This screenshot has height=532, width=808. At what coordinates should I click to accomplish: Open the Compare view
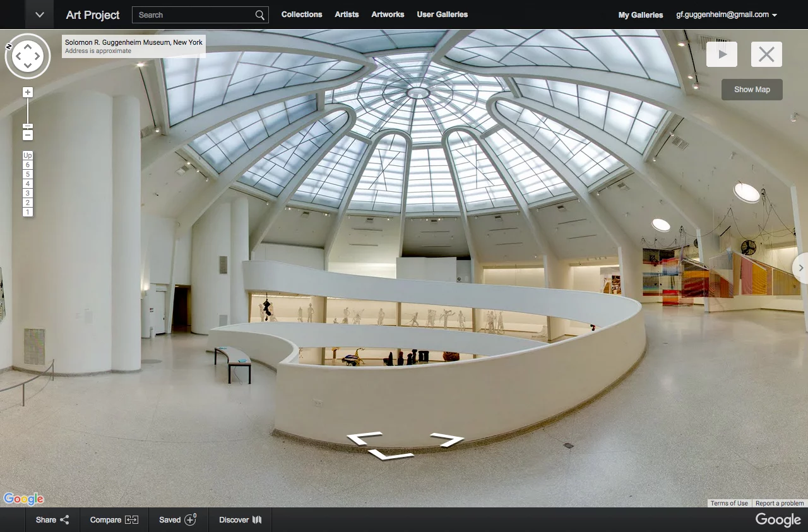(x=114, y=519)
